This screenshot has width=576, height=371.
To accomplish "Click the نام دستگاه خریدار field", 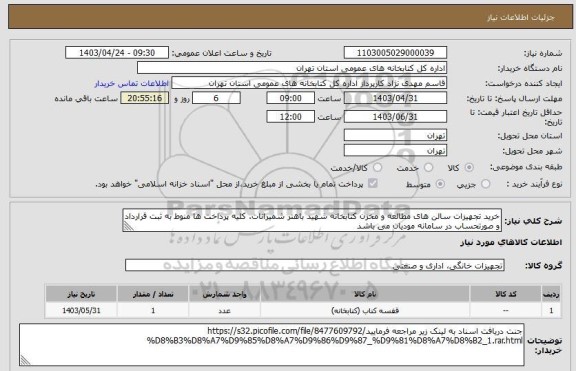I will tap(292, 68).
